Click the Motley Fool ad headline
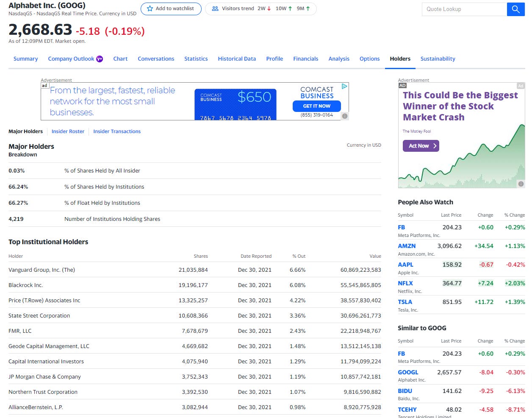The image size is (532, 418). (x=460, y=106)
